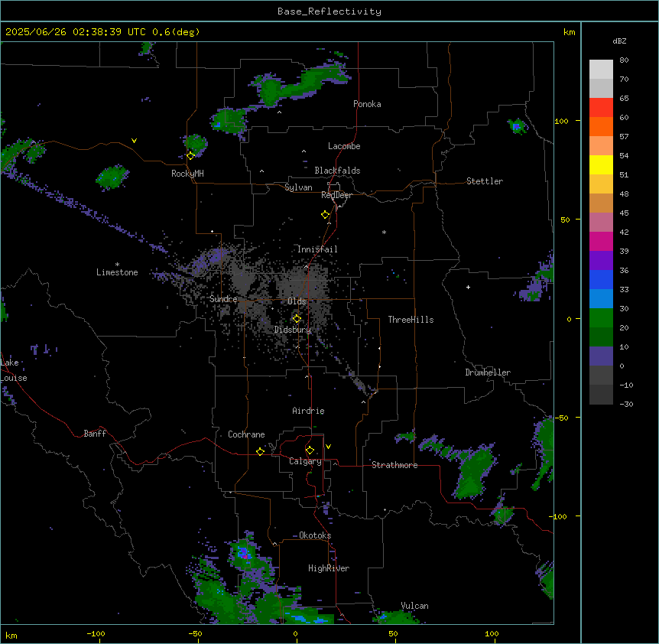Viewport: 659px width, 644px height.
Task: Select the yellow diamond marker just south of RedDeer
Action: (x=326, y=215)
